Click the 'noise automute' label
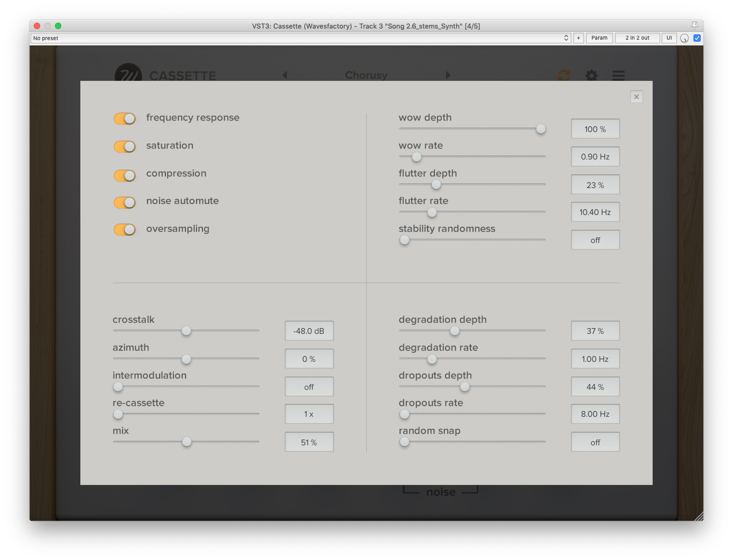The height and width of the screenshot is (560, 733). 182,201
